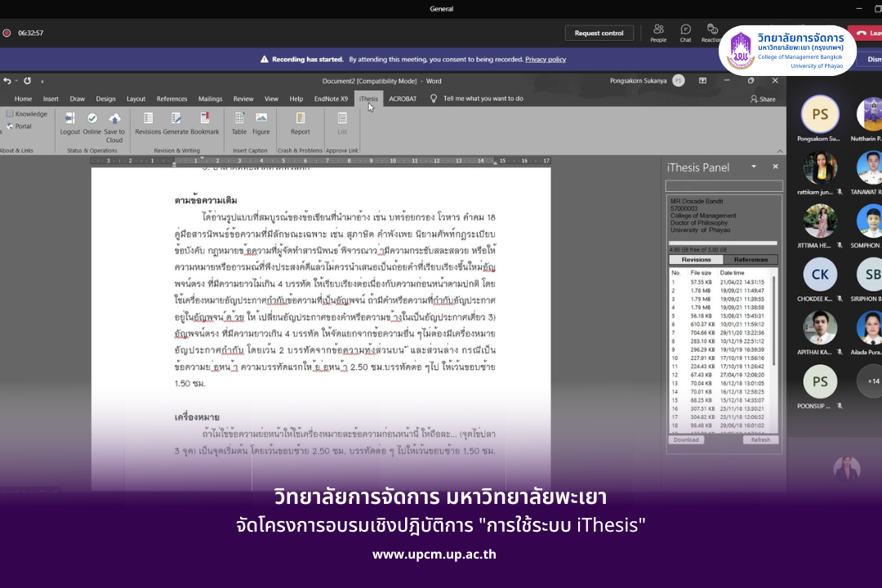
Task: Open Customize Quick Access Toolbar dropdown
Action: pos(42,81)
